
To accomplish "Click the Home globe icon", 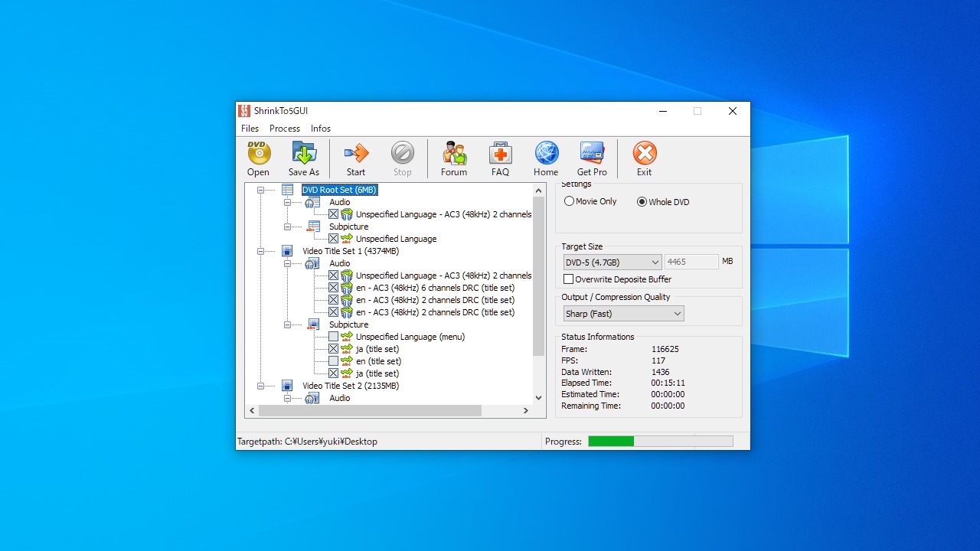I will coord(547,152).
